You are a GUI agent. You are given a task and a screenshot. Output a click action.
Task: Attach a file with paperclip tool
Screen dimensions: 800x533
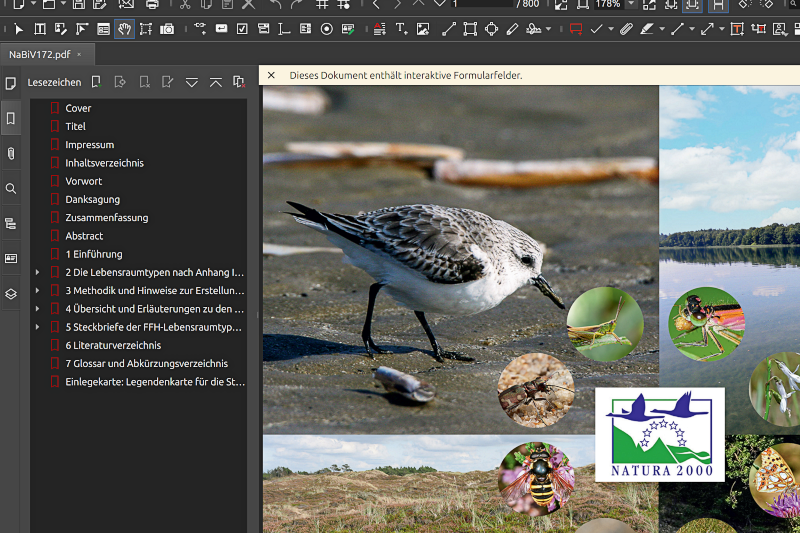(626, 29)
